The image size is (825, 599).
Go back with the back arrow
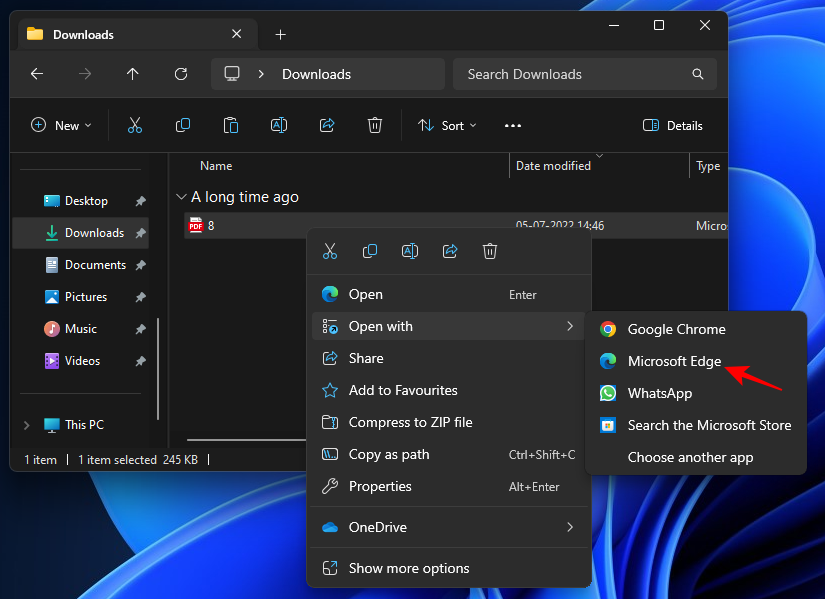tap(37, 74)
